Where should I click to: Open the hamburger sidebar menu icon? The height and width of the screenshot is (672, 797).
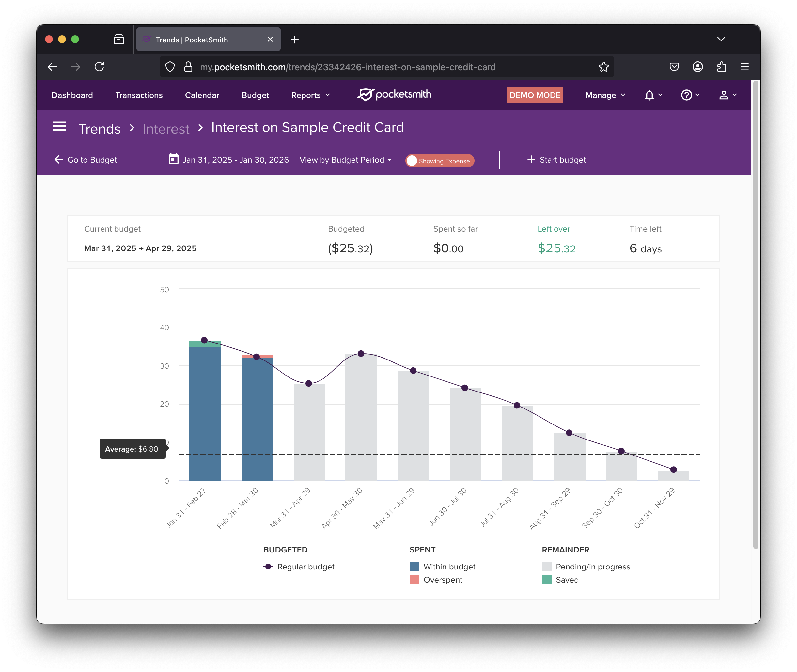(x=59, y=126)
